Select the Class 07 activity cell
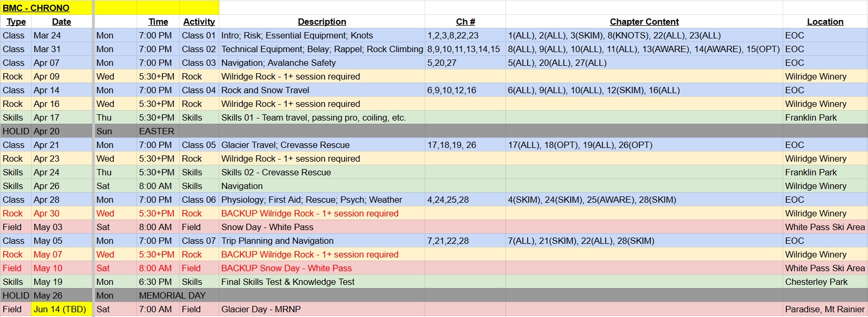The image size is (868, 317). 199,241
